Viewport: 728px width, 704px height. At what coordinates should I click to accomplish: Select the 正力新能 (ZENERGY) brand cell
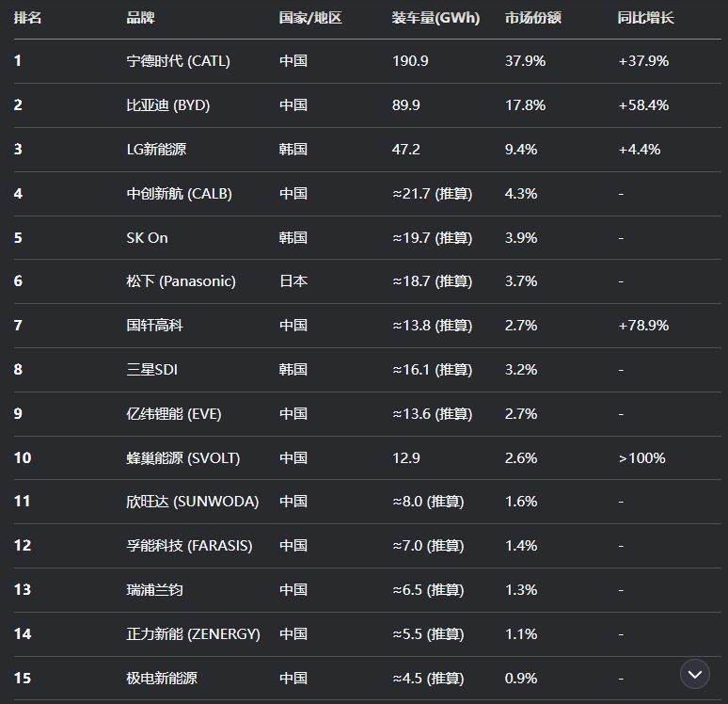pyautogui.click(x=193, y=634)
